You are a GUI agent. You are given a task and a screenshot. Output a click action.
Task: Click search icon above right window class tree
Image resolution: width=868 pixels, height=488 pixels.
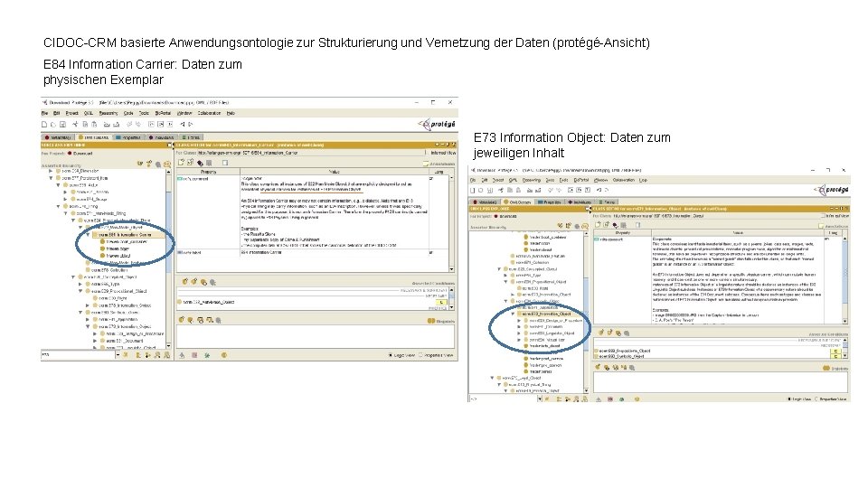click(x=585, y=226)
